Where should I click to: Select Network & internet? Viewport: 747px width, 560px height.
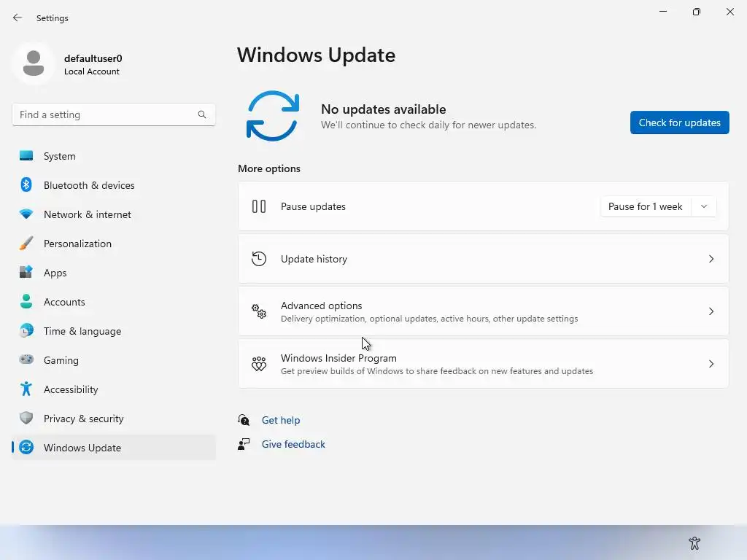(113, 214)
